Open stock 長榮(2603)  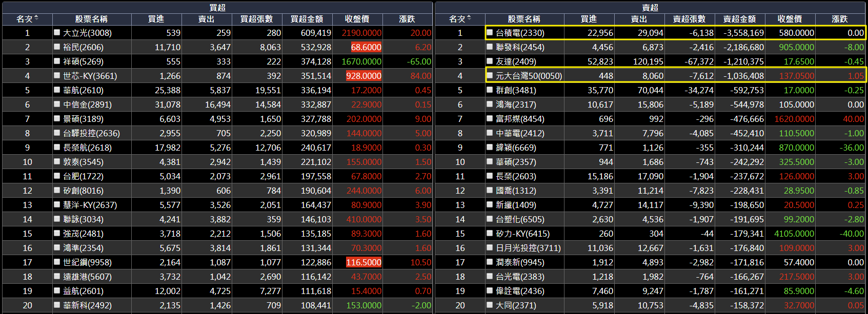click(x=516, y=176)
